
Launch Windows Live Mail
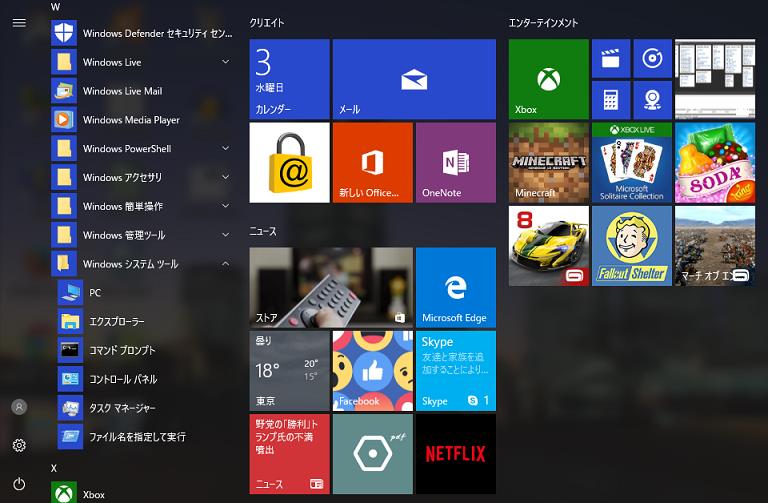[142, 91]
